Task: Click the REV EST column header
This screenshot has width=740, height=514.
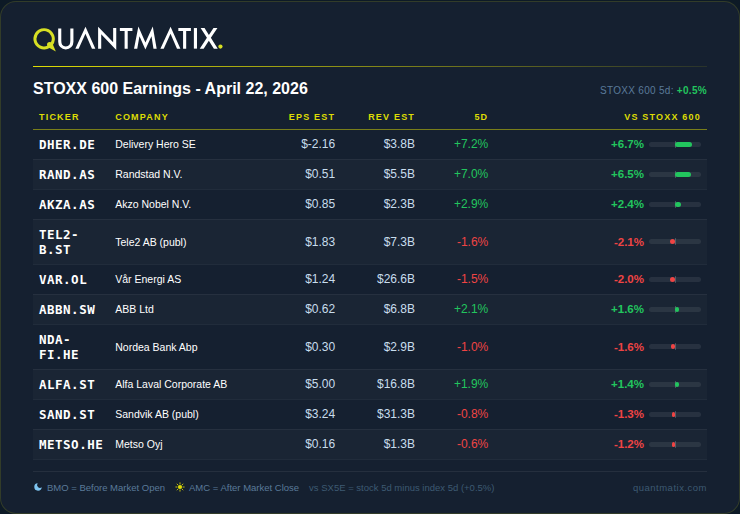Action: click(391, 117)
